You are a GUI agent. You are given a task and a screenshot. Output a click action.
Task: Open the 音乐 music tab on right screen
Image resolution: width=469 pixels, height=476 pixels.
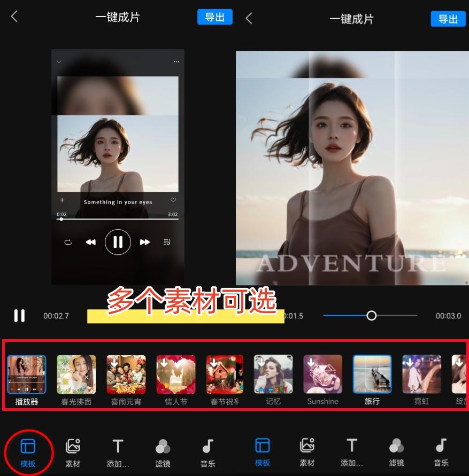(x=441, y=452)
